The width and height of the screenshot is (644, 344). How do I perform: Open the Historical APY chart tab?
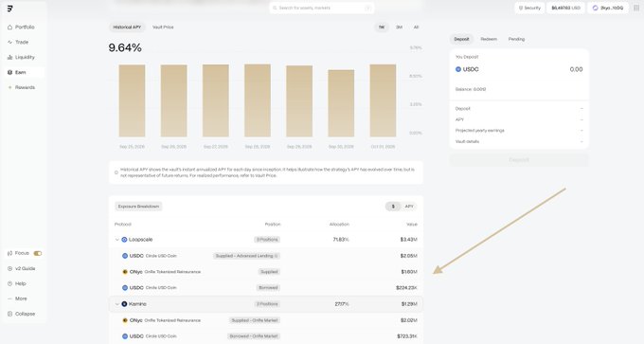(x=127, y=27)
